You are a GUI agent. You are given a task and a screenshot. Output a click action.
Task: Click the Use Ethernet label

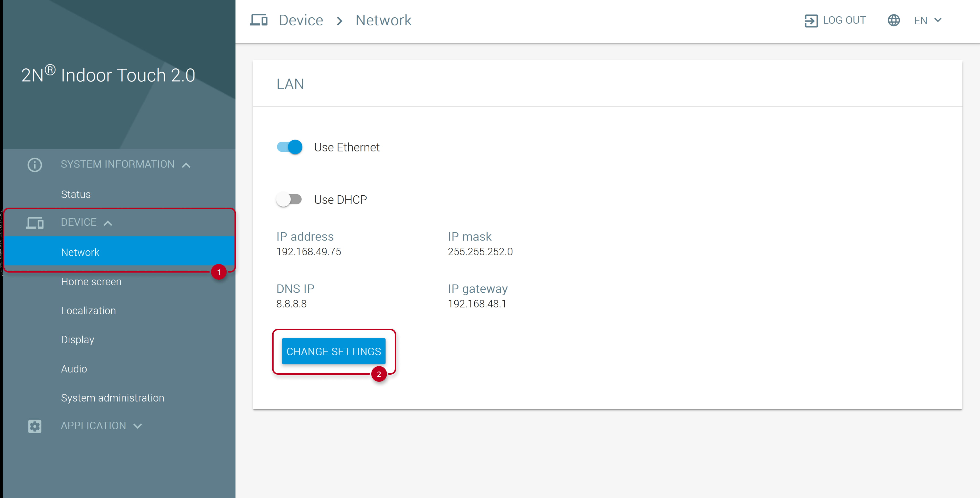click(347, 147)
